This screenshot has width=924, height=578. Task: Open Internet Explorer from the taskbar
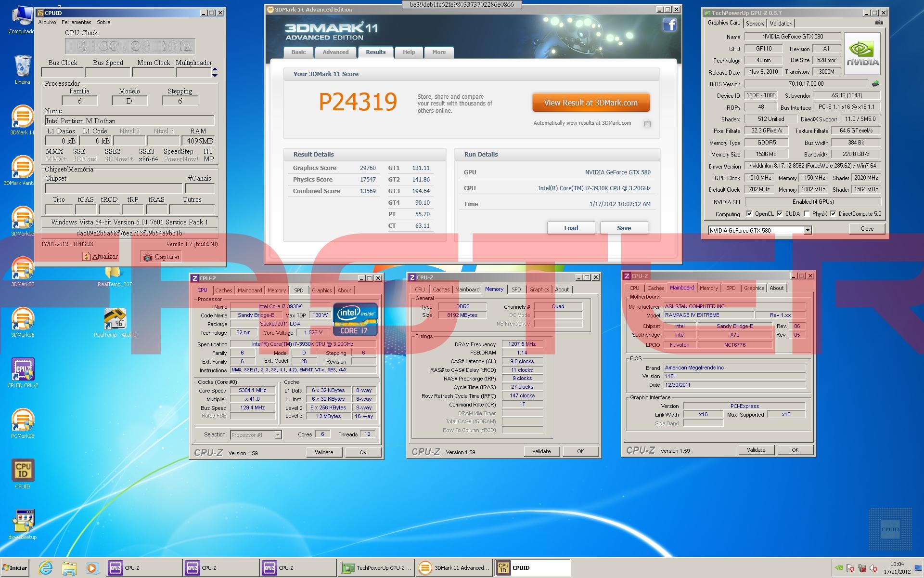point(45,568)
